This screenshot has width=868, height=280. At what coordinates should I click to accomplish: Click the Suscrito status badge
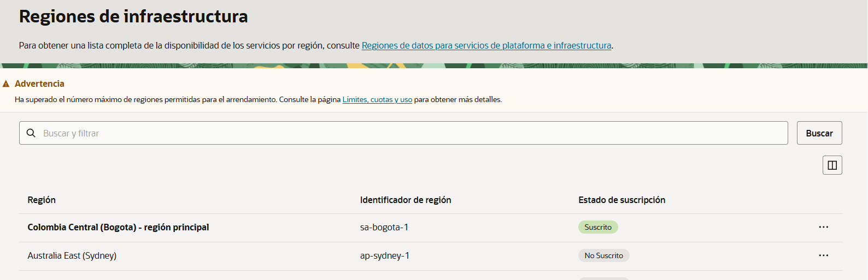[x=598, y=227]
